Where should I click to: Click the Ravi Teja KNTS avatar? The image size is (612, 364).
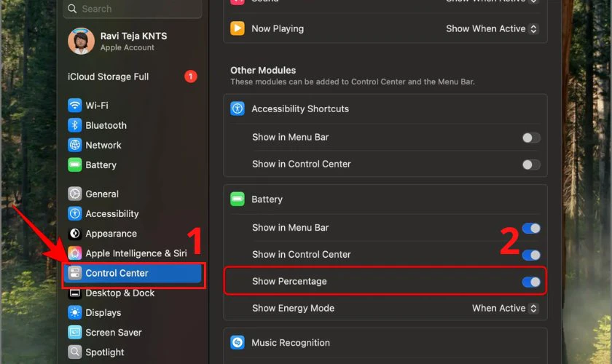point(81,41)
